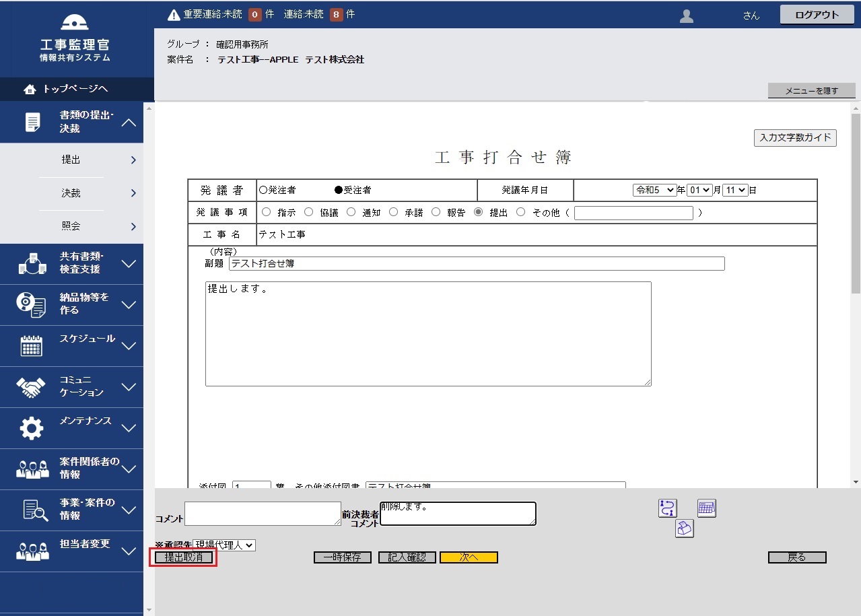Image resolution: width=861 pixels, height=616 pixels.
Task: Expand the 共有書類・検査支援 chevron
Action: (129, 264)
